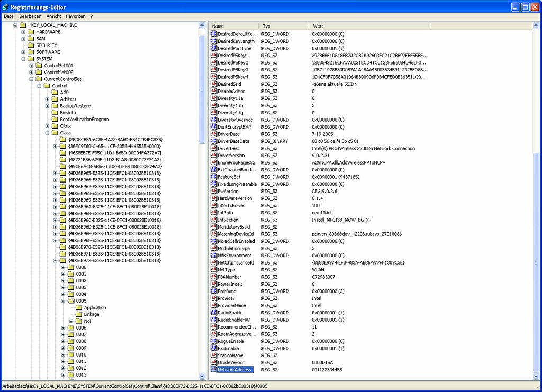Select the NetType value name

point(226,270)
